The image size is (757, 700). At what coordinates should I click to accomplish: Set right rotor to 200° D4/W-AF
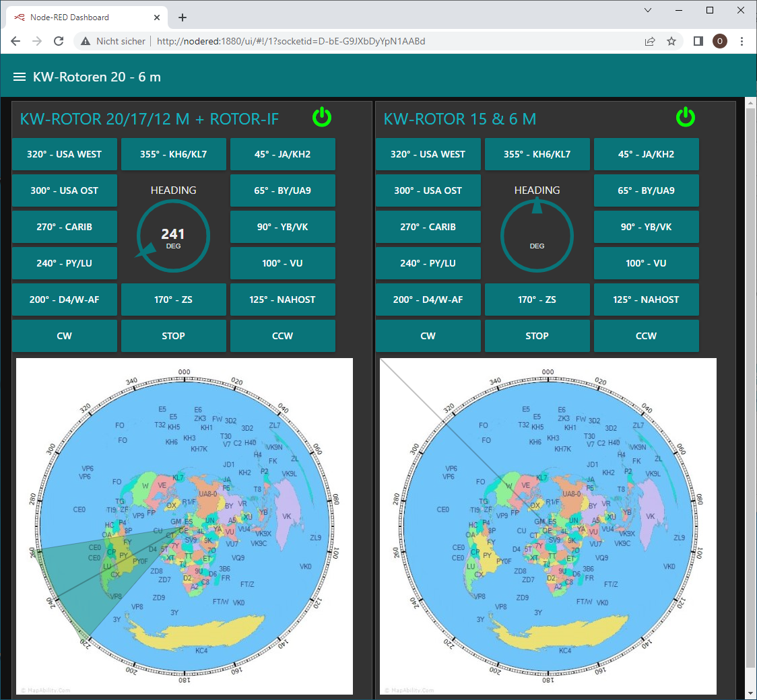click(x=428, y=300)
